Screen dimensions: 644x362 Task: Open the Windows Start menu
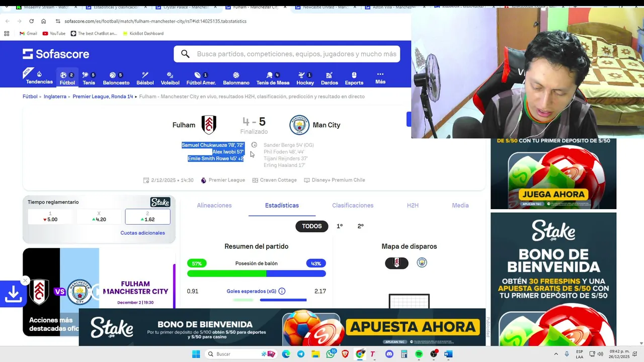tap(196, 354)
